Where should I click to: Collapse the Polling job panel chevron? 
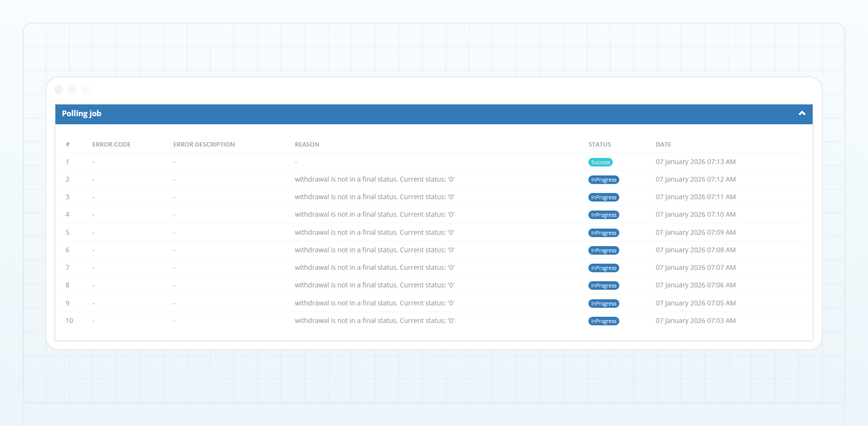click(802, 113)
